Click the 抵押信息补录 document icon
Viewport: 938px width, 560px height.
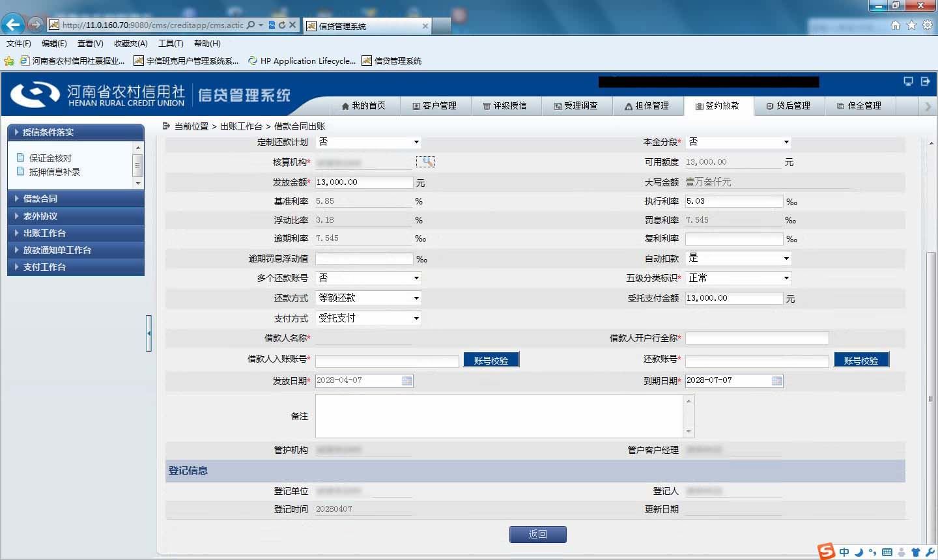pyautogui.click(x=20, y=171)
